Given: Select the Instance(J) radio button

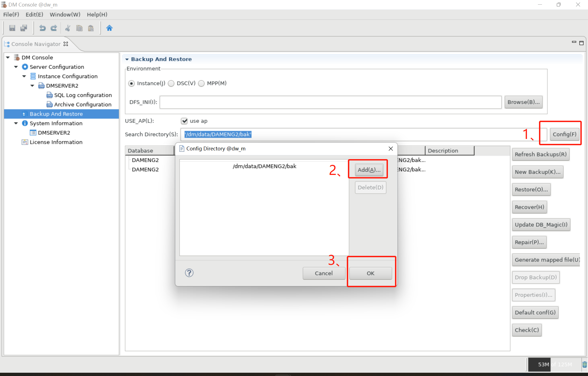Looking at the screenshot, I should 131,83.
